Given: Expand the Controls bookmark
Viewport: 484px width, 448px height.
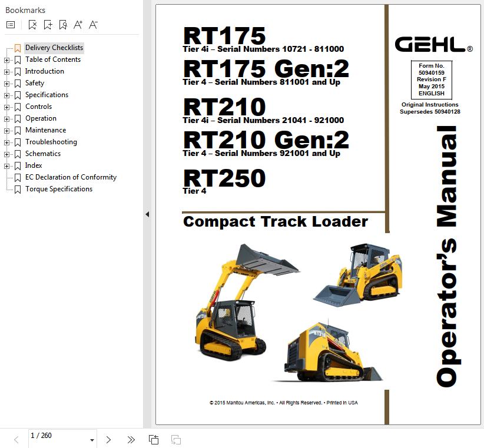Looking at the screenshot, I should [6, 107].
